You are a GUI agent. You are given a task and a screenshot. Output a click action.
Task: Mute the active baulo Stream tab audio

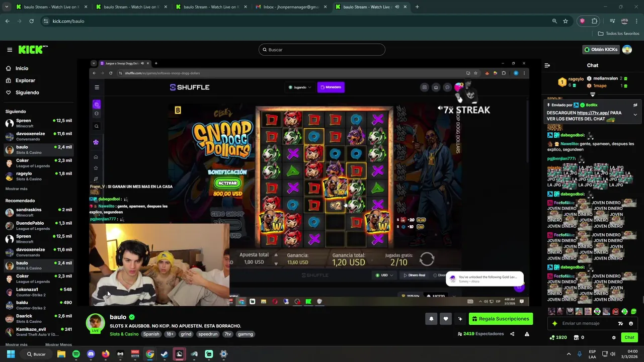pos(397,7)
